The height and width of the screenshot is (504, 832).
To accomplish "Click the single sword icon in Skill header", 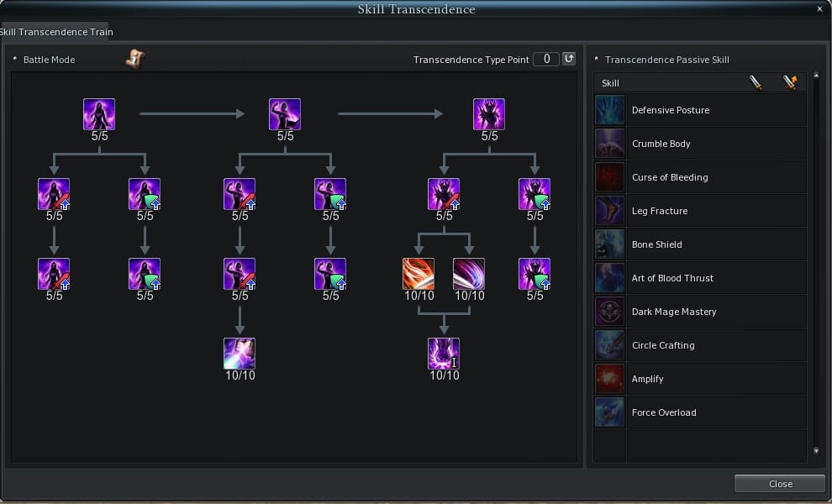I will tap(756, 82).
